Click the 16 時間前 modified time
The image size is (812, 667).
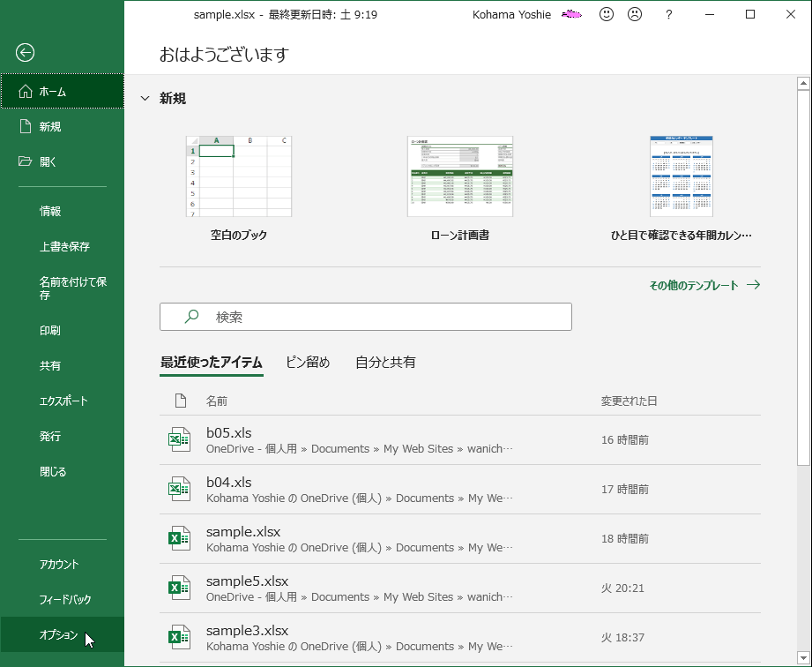pos(625,440)
